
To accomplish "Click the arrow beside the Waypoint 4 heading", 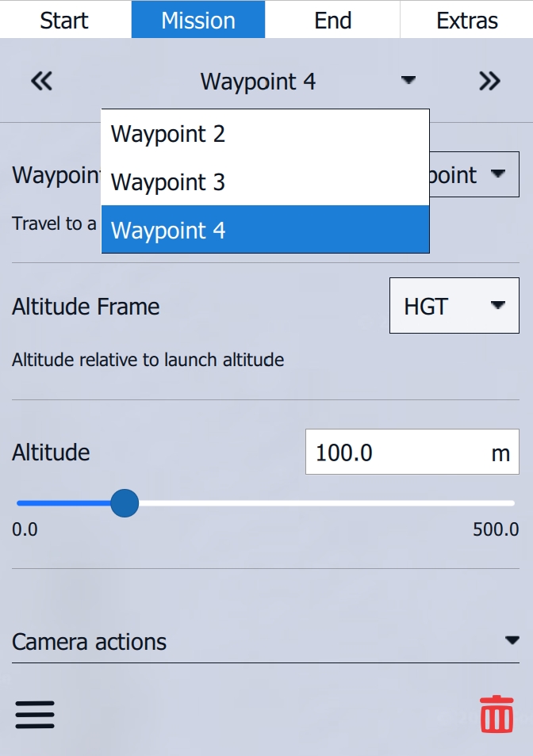I will [x=408, y=80].
